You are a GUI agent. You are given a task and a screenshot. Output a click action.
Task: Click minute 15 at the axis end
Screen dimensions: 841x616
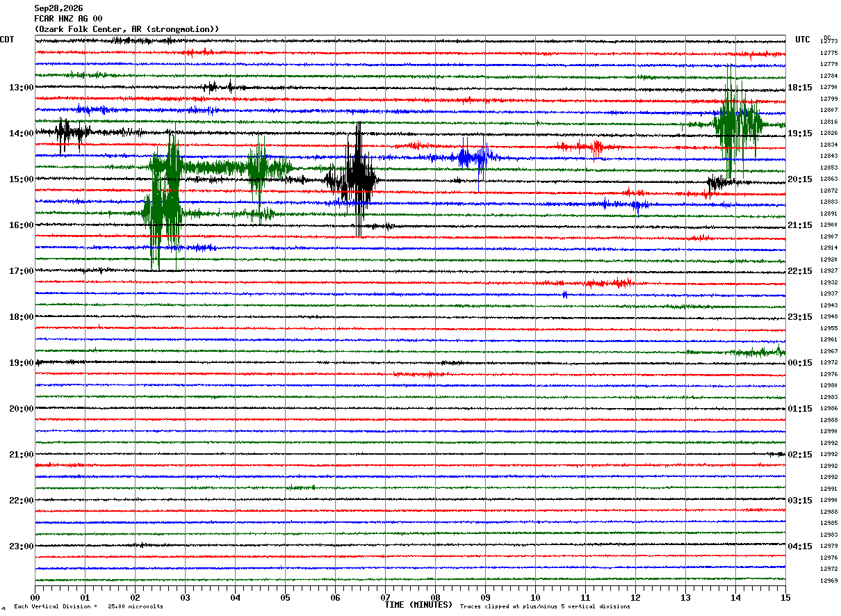coord(785,597)
